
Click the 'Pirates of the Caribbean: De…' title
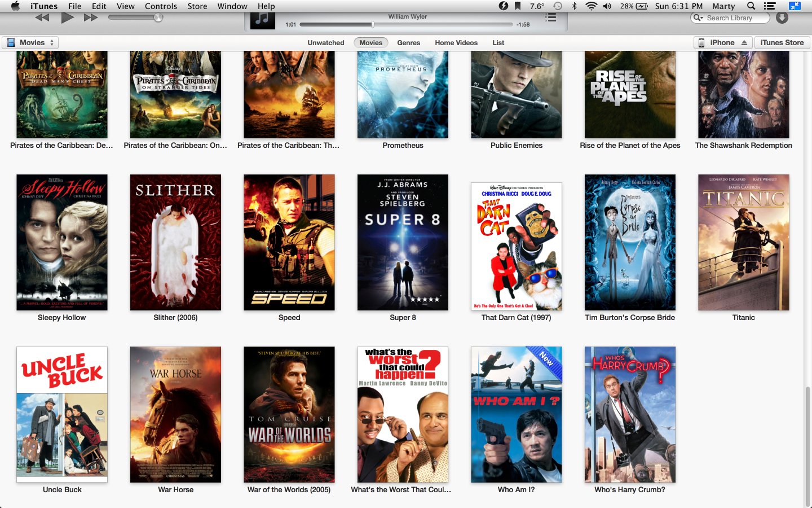(x=62, y=146)
